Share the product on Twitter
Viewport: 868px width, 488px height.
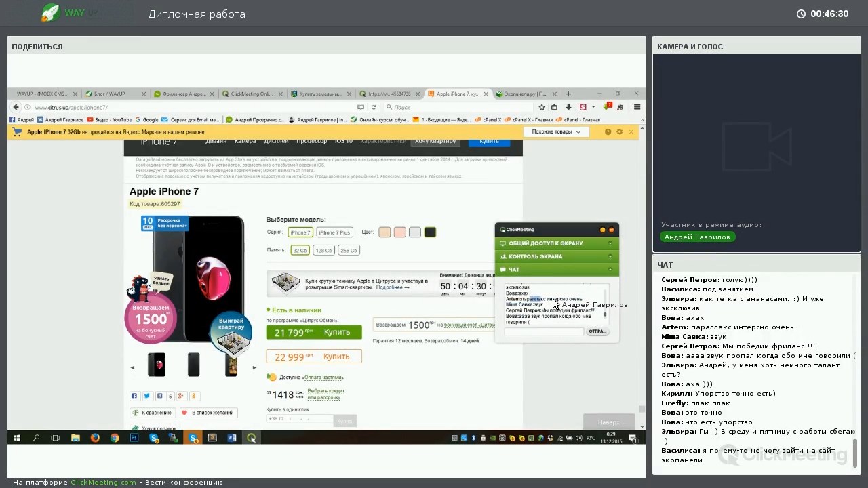click(146, 396)
